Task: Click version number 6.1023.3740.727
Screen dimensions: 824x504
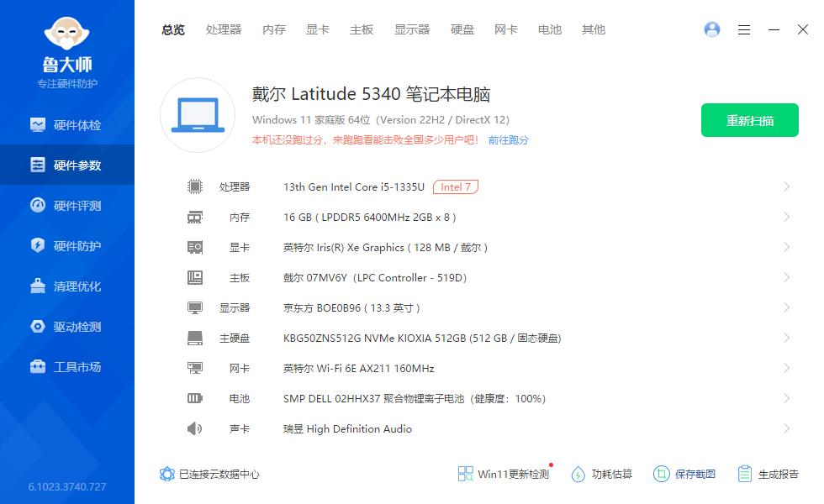Action: [67, 486]
